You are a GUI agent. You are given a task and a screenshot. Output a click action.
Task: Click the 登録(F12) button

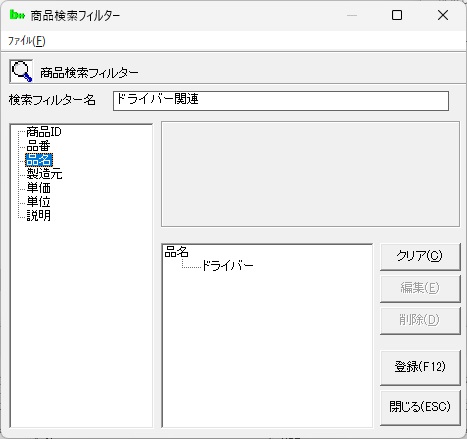coord(420,367)
